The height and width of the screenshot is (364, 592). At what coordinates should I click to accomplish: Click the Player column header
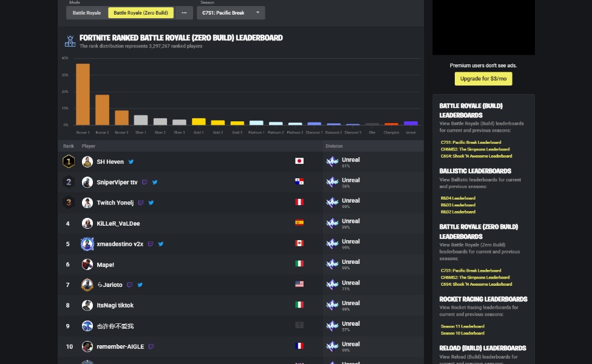89,146
